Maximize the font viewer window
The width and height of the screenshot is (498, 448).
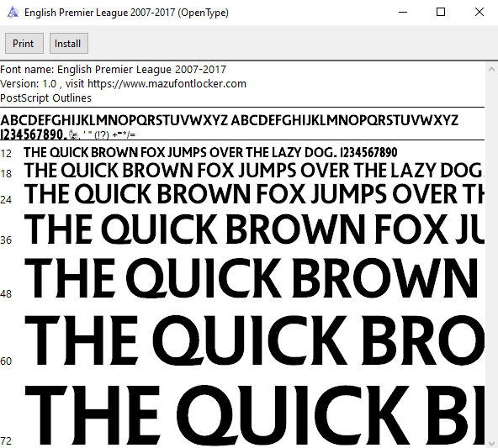(441, 13)
